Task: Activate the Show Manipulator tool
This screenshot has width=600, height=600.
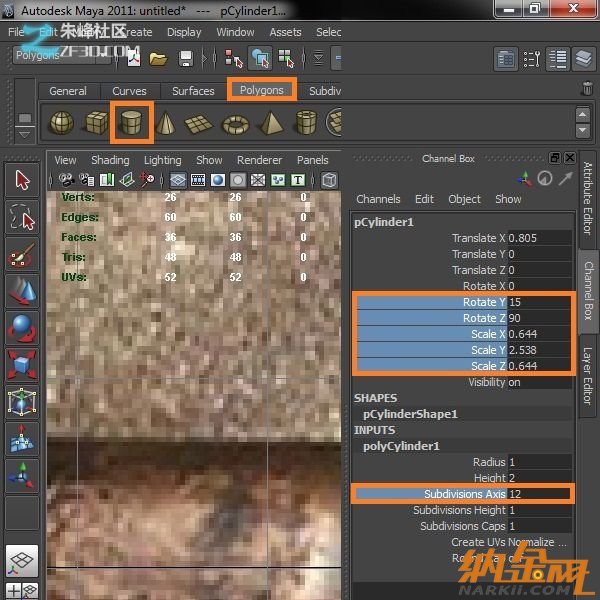Action: pyautogui.click(x=22, y=476)
